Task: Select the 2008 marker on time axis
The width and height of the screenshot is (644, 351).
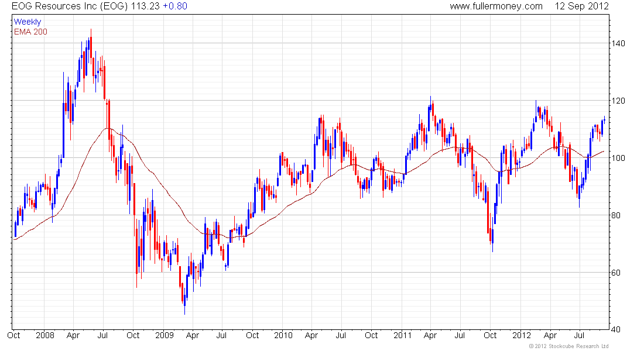Action: point(44,336)
